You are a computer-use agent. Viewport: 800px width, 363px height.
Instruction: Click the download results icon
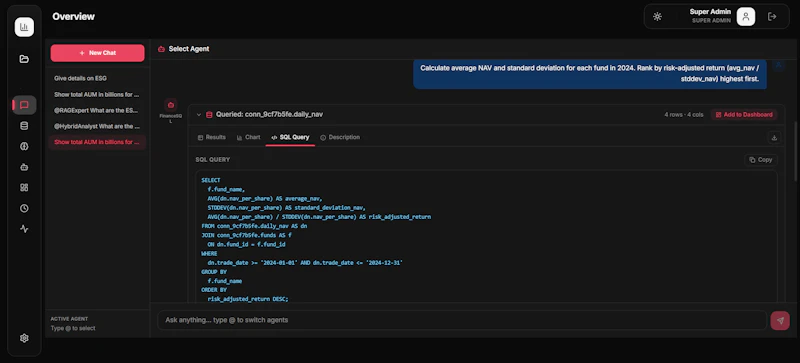[774, 137]
